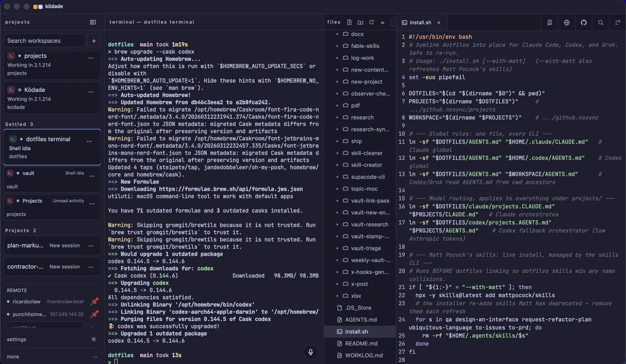Image resolution: width=626 pixels, height=364 pixels.
Task: Expand the skill-creator folder
Action: [x=337, y=165]
